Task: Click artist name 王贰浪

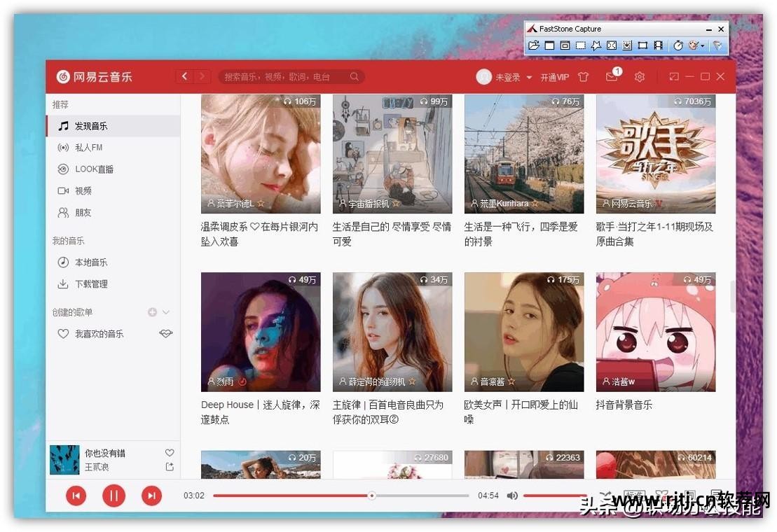Action: click(97, 467)
